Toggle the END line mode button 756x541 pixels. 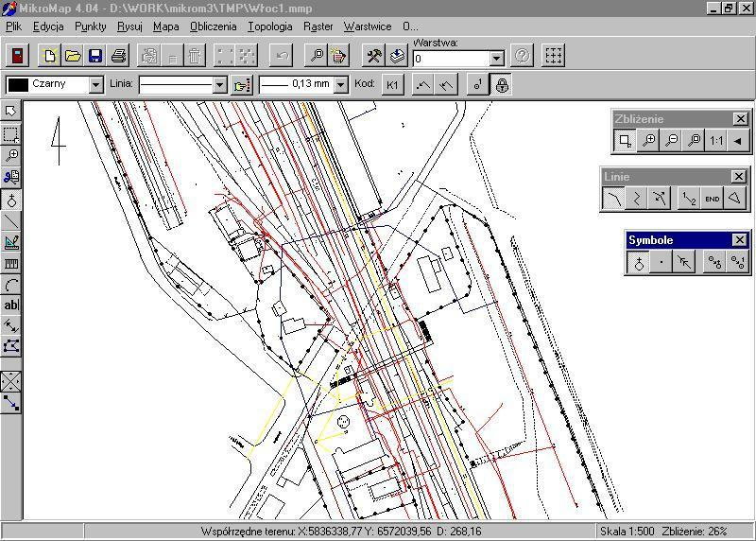713,199
